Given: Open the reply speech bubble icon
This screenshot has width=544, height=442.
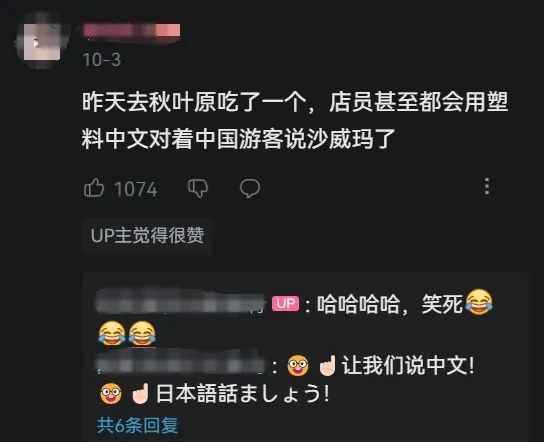Looking at the screenshot, I should point(250,188).
